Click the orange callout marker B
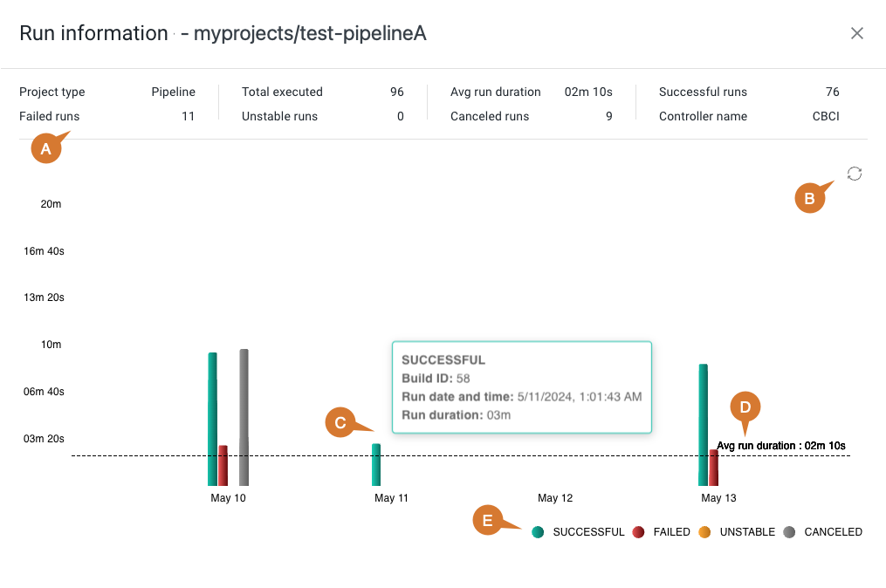Image resolution: width=886 pixels, height=588 pixels. [x=809, y=198]
